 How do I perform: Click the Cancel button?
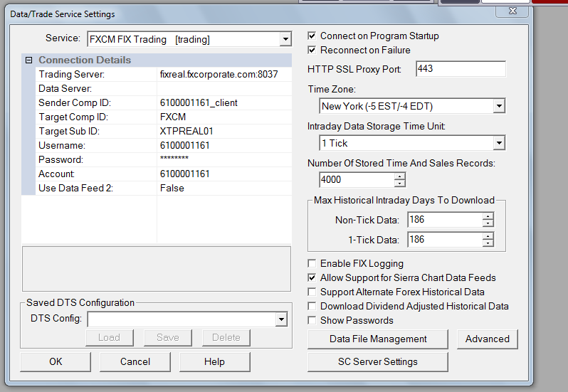pyautogui.click(x=135, y=361)
